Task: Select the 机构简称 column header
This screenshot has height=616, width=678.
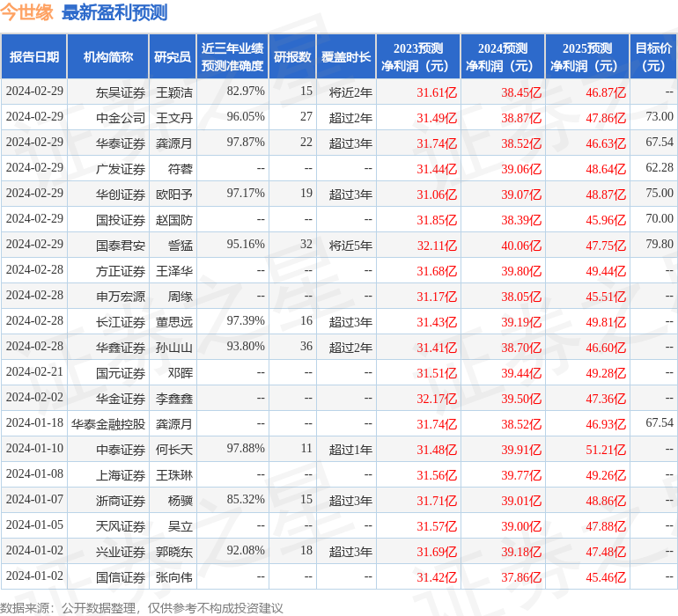Action: pyautogui.click(x=108, y=56)
